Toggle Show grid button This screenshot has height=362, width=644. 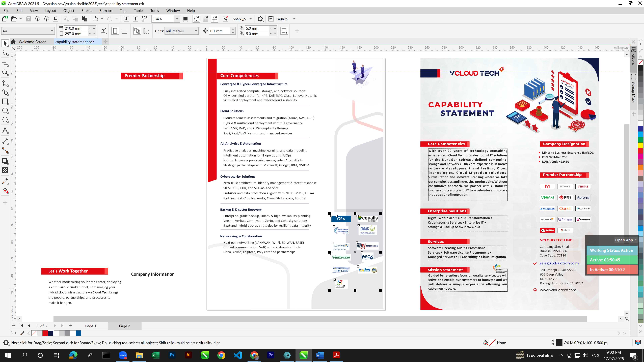pyautogui.click(x=205, y=19)
